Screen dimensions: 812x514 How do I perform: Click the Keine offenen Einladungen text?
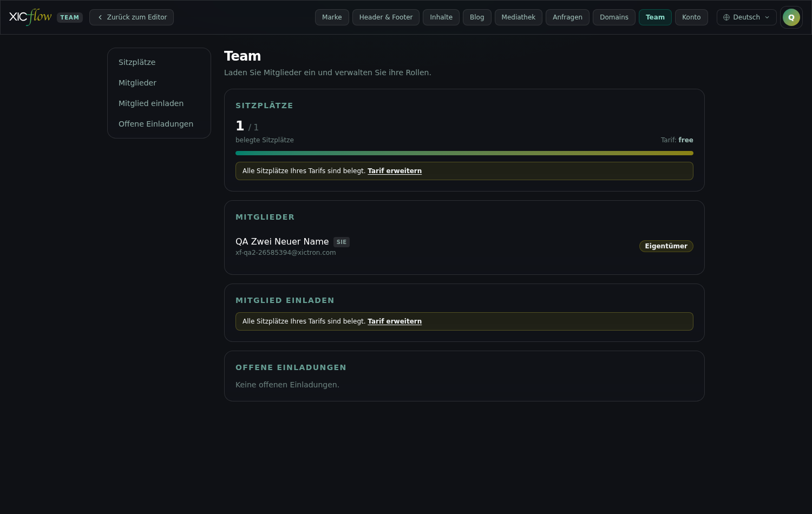click(x=287, y=385)
